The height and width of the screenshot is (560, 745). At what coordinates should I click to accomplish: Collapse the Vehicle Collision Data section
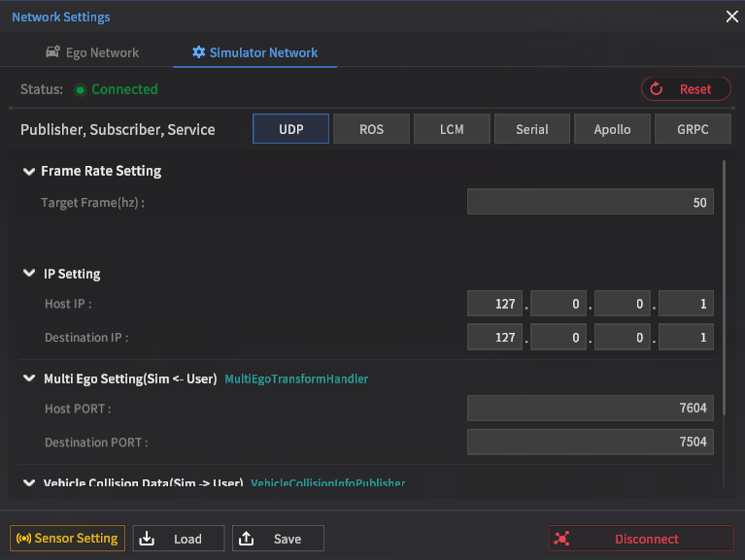pyautogui.click(x=28, y=482)
